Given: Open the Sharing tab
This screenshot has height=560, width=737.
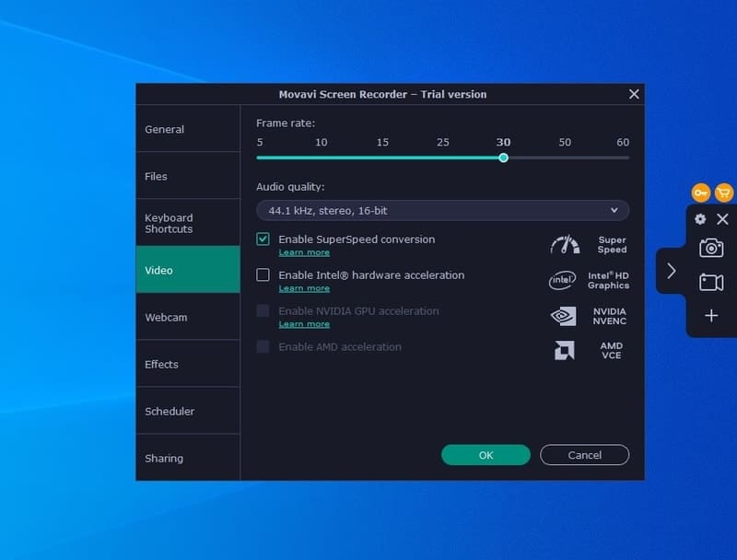Looking at the screenshot, I should point(188,457).
